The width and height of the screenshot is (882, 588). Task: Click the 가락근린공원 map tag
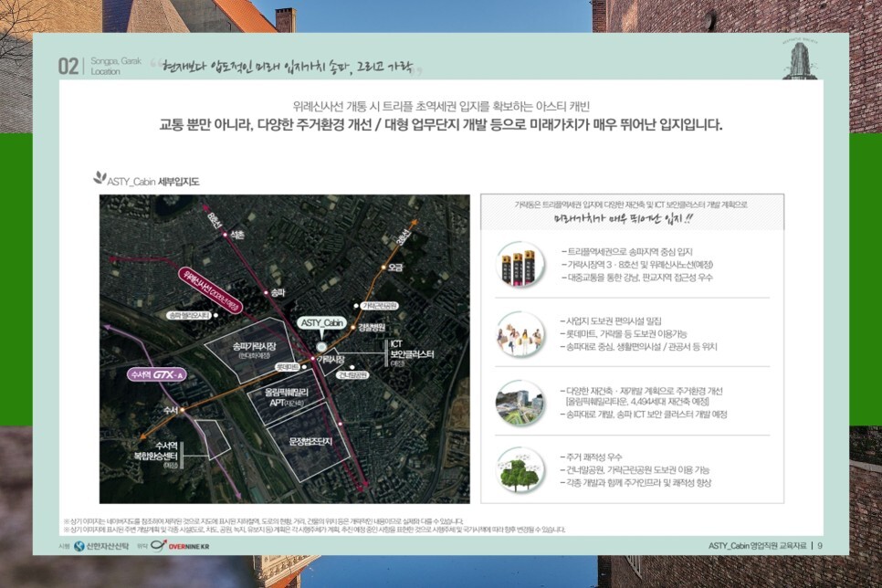coord(380,306)
